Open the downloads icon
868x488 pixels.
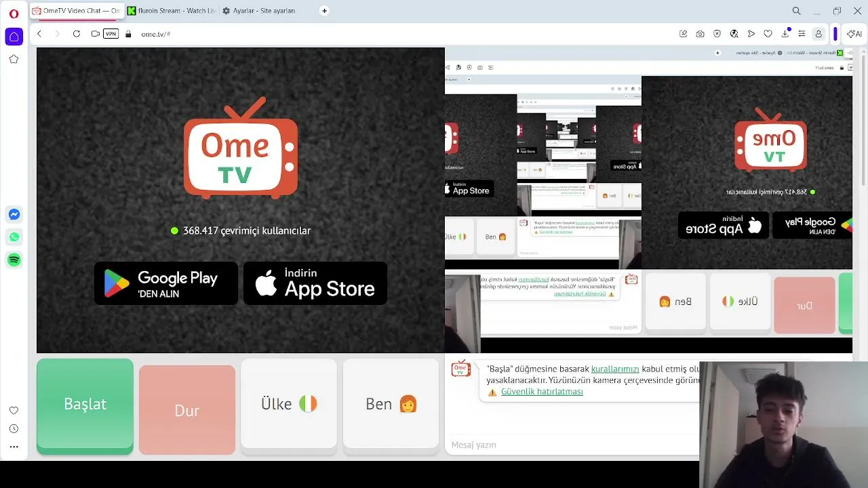pos(785,34)
